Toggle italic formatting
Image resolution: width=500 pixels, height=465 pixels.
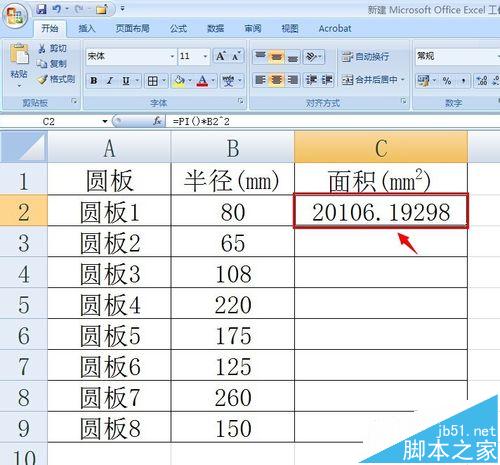(x=110, y=81)
